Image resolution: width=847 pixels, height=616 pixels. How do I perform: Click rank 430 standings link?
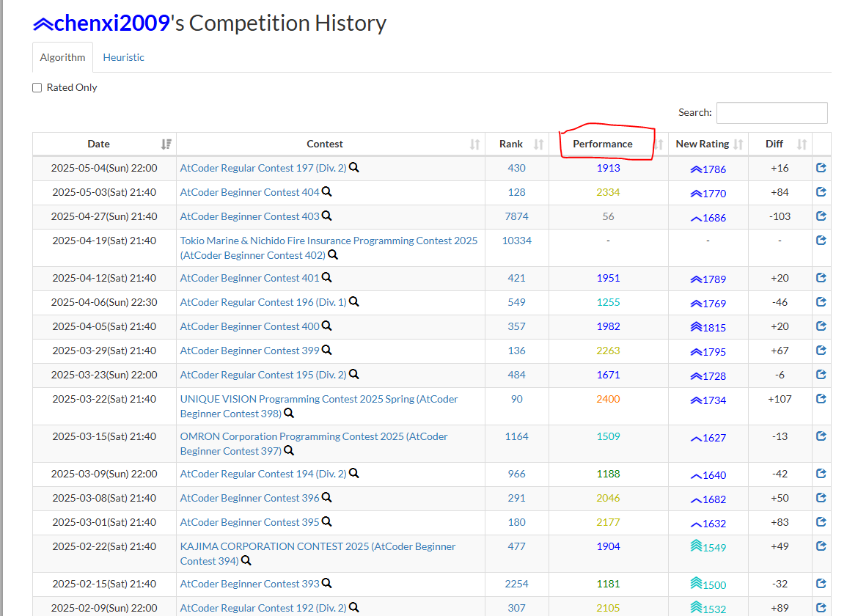[516, 168]
